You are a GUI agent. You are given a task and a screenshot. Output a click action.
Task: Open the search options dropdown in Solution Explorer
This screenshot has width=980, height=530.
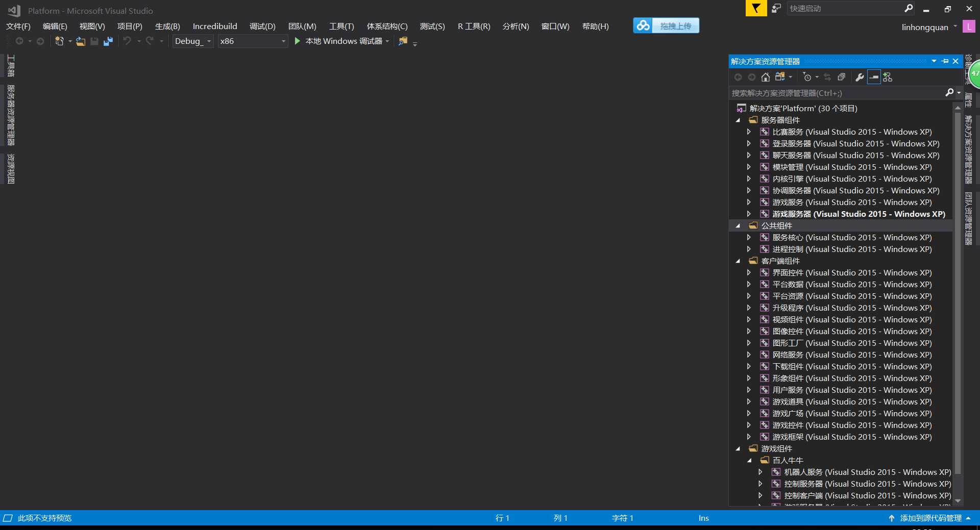coord(959,92)
